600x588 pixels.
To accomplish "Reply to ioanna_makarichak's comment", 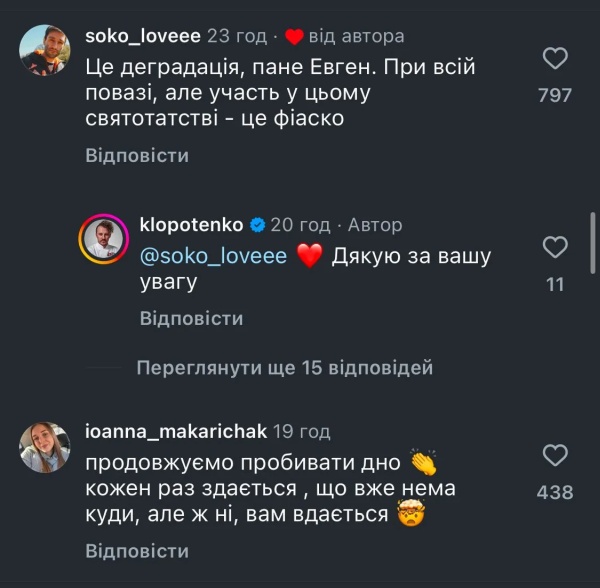I will coord(137,551).
